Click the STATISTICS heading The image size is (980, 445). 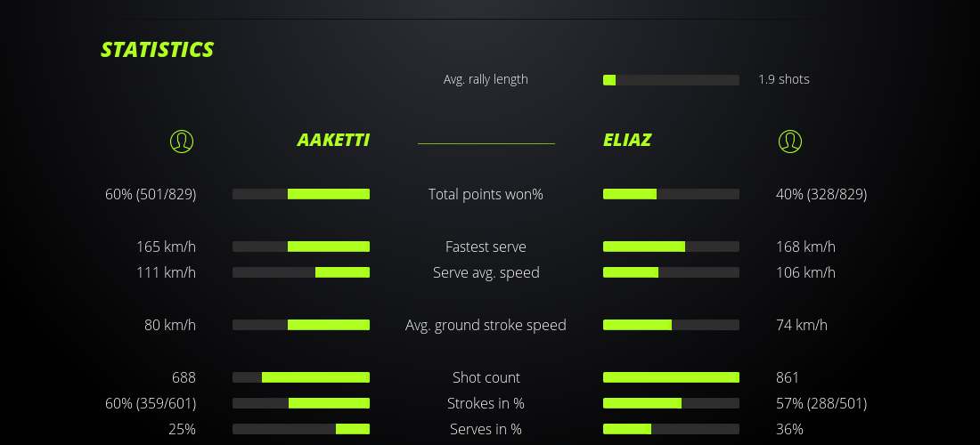[x=158, y=50]
